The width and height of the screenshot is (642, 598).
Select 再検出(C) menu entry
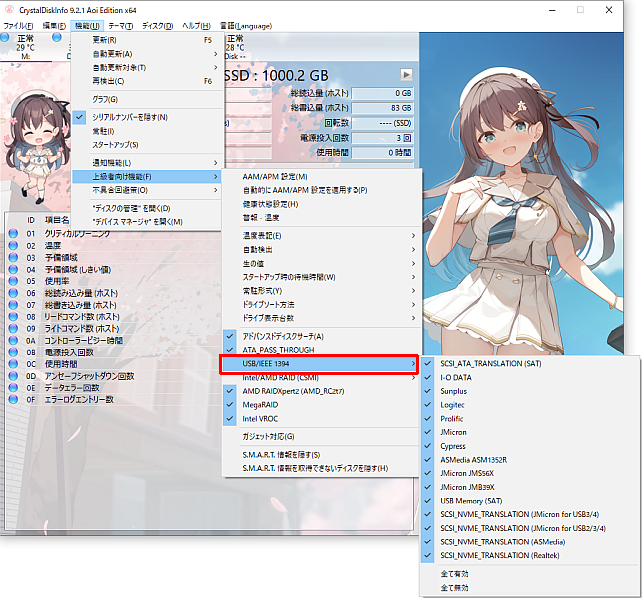pyautogui.click(x=147, y=81)
